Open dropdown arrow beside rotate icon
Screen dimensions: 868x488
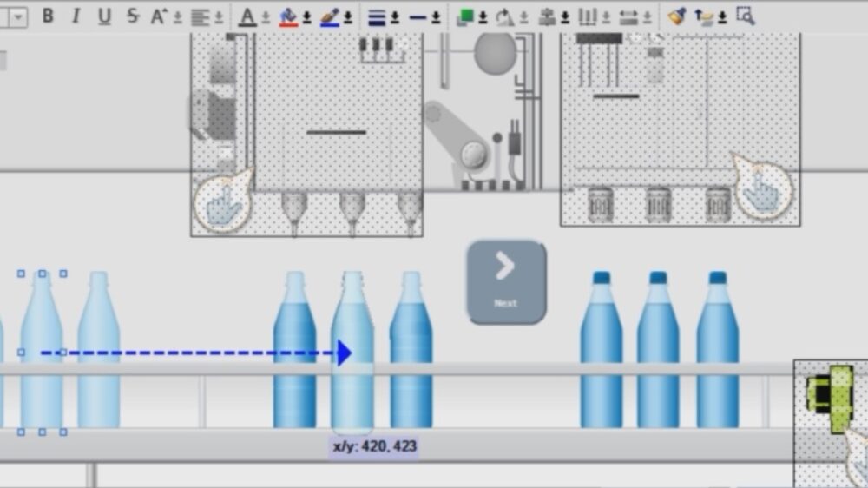tap(523, 18)
